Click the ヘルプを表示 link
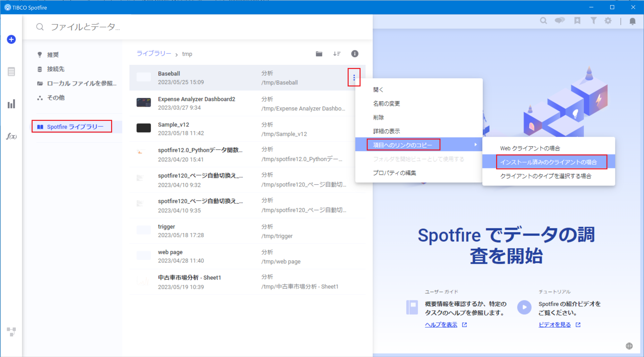644x357 pixels. [x=441, y=324]
